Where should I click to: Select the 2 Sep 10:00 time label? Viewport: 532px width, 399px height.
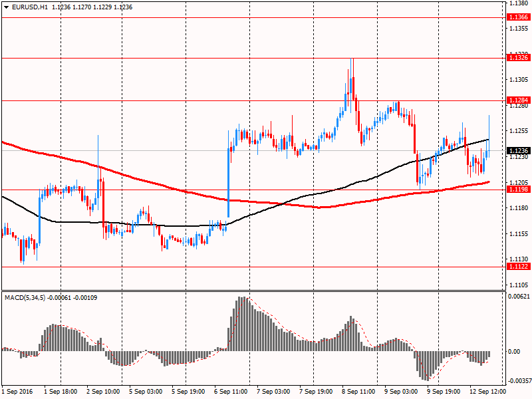103,392
